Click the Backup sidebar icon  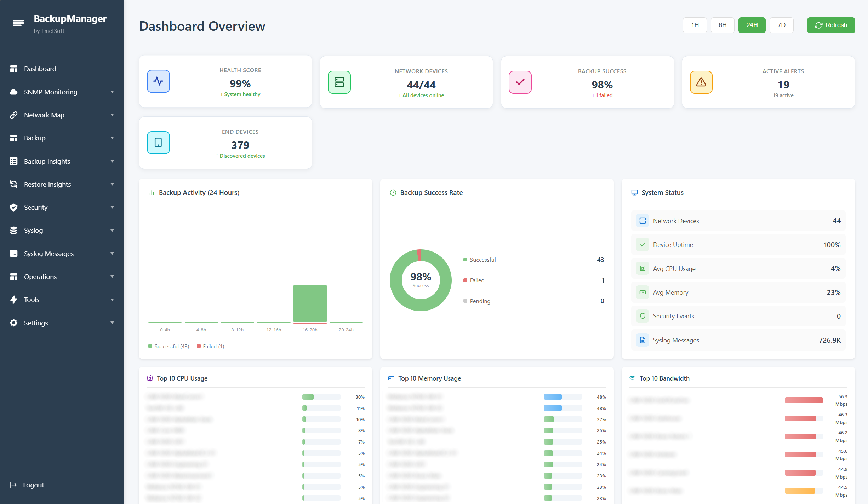pos(13,138)
